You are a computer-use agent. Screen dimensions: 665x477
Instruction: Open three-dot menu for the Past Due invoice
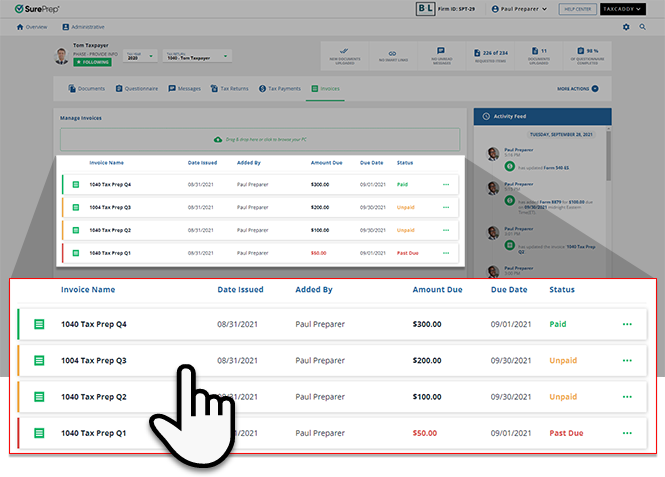pyautogui.click(x=627, y=433)
